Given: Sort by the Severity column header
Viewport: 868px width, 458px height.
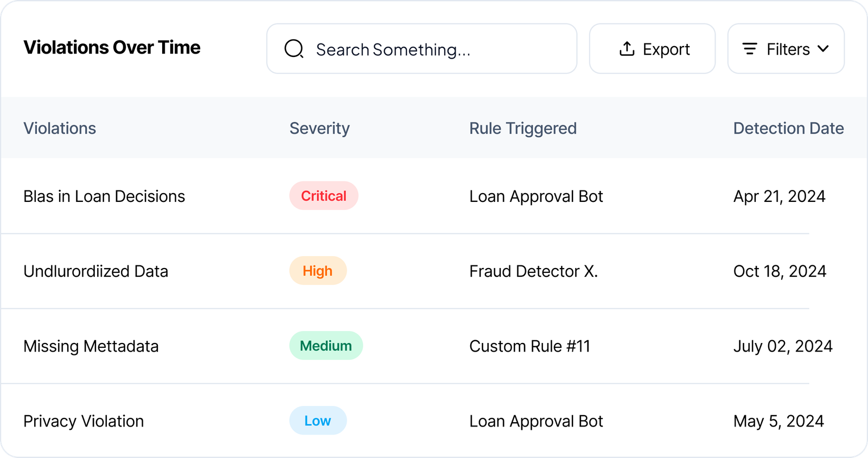Looking at the screenshot, I should coord(320,128).
